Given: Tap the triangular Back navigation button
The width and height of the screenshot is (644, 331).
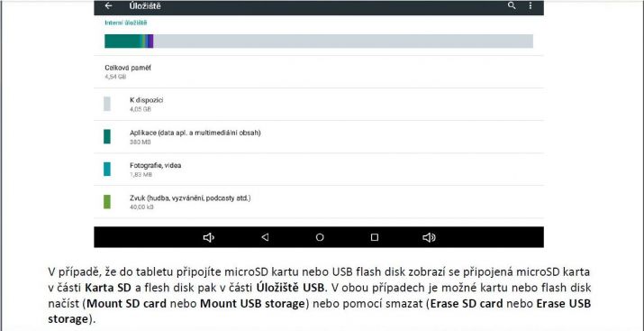Looking at the screenshot, I should pyautogui.click(x=265, y=237).
